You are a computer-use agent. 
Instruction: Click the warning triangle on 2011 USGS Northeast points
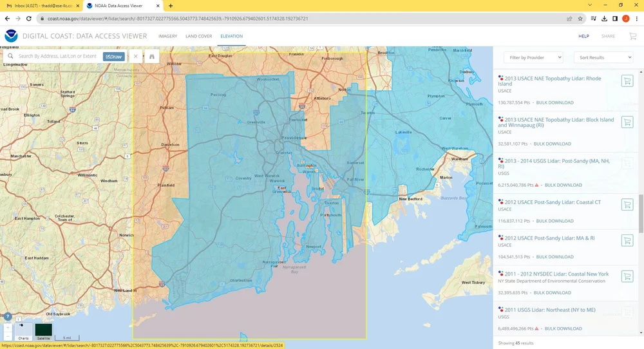point(537,328)
